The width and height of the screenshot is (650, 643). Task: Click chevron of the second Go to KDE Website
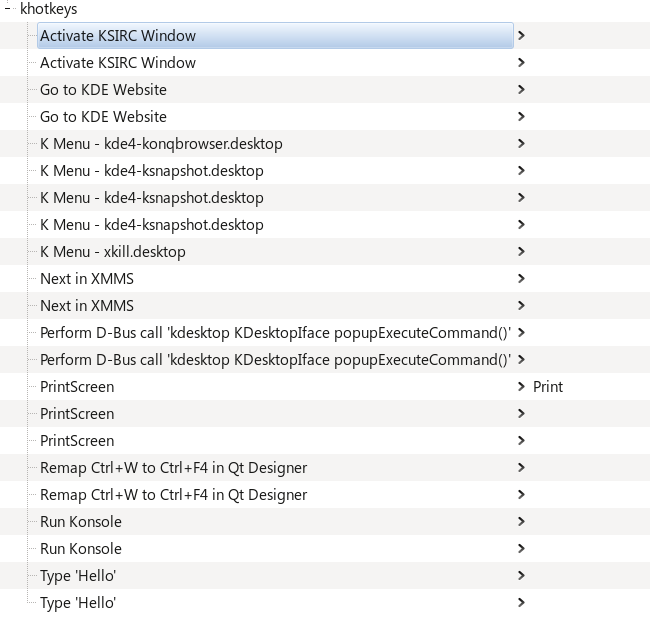[x=522, y=117]
